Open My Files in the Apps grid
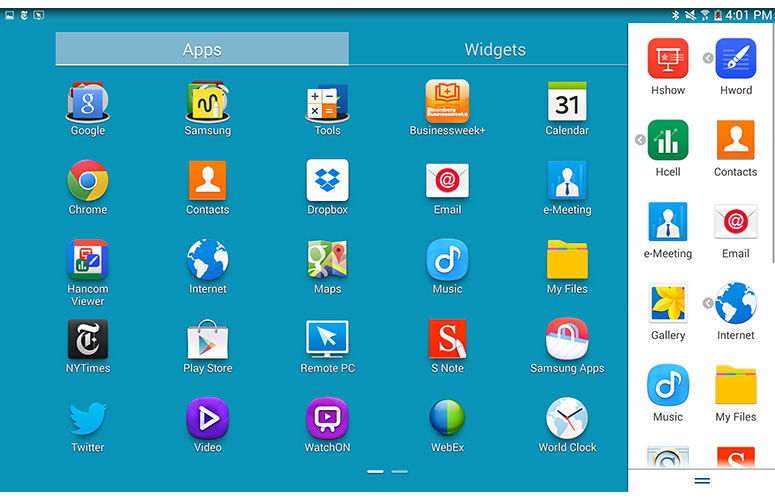 (x=567, y=260)
